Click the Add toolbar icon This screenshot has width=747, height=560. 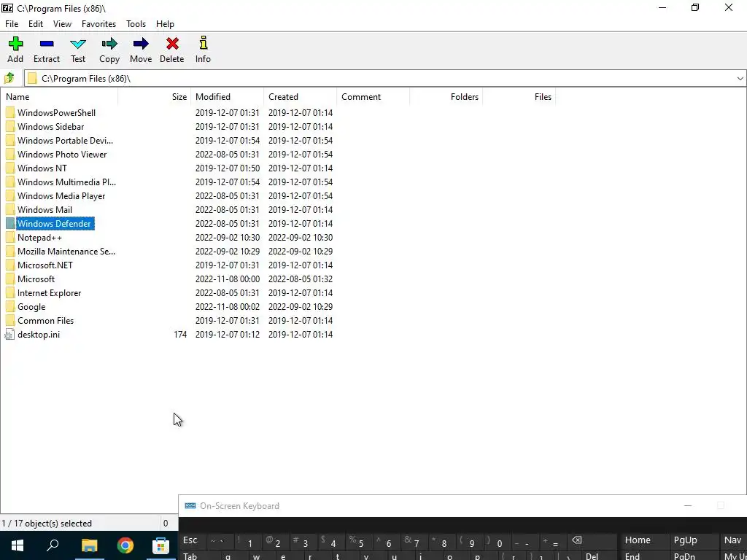point(15,44)
